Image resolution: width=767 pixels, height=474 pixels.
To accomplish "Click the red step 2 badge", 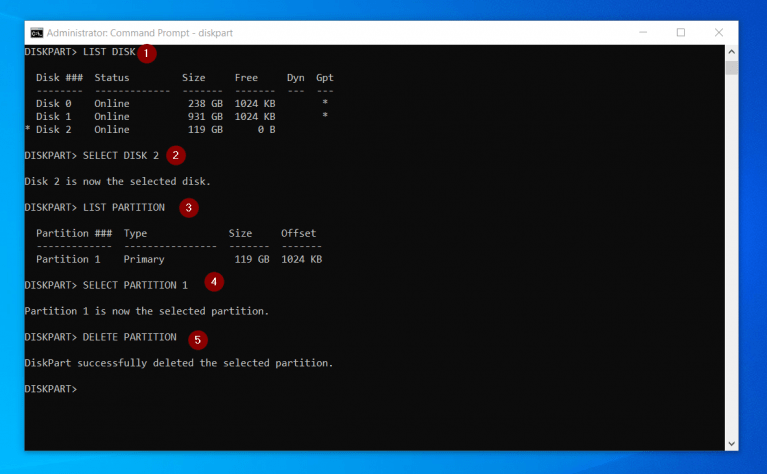I will [x=175, y=155].
